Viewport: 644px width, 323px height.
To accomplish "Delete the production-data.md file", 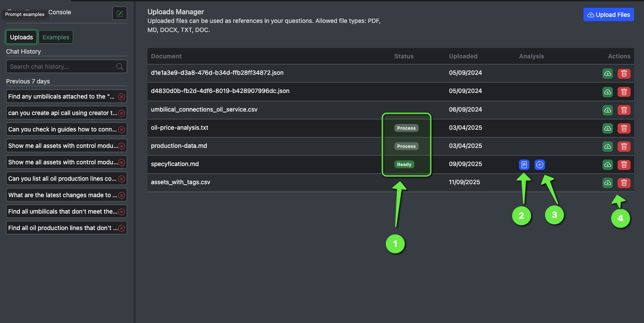I will (x=624, y=146).
